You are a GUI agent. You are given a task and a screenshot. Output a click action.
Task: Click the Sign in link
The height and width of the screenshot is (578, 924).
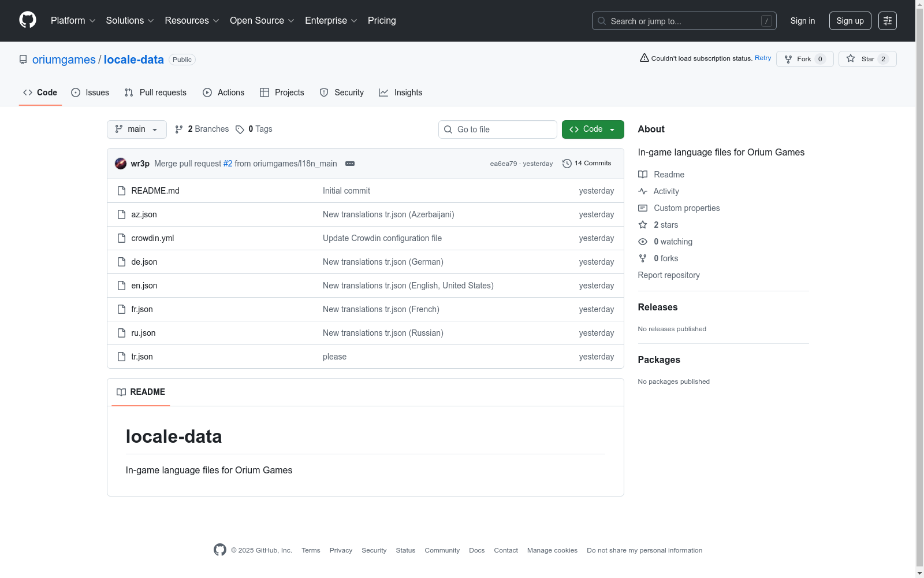pyautogui.click(x=803, y=21)
